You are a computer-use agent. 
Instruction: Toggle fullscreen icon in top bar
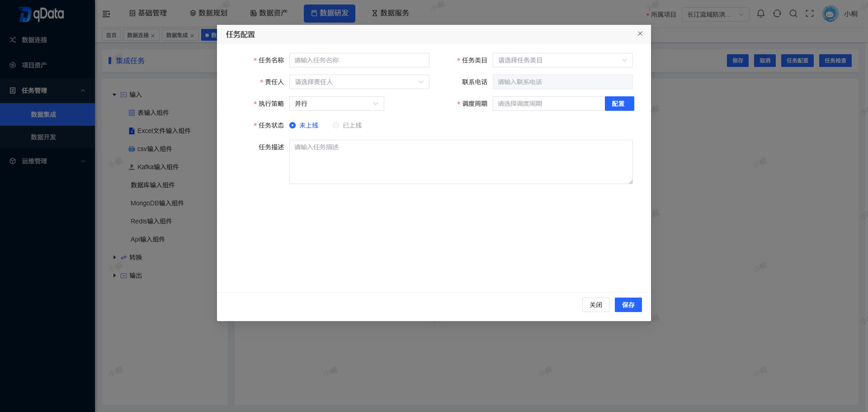pos(810,14)
